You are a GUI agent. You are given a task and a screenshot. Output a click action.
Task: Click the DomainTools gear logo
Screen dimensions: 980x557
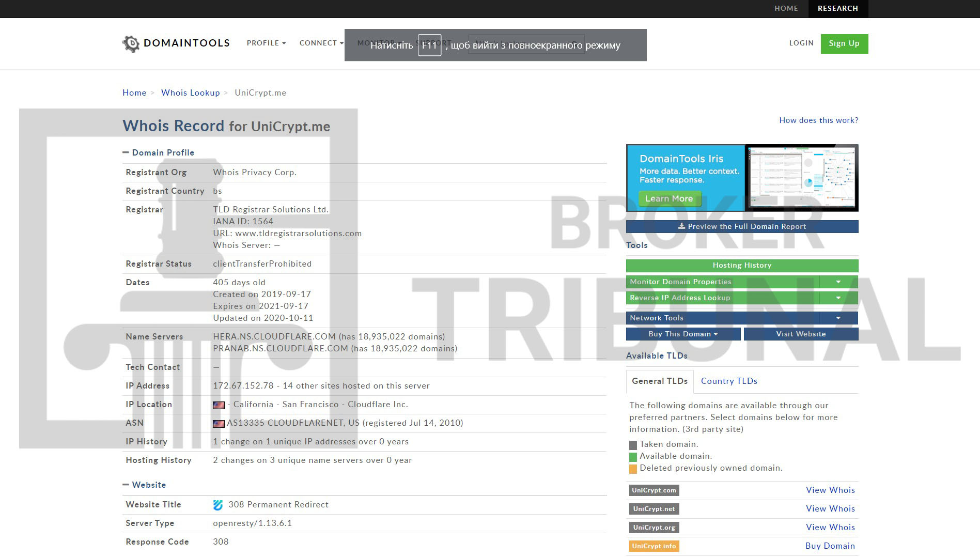click(x=131, y=43)
